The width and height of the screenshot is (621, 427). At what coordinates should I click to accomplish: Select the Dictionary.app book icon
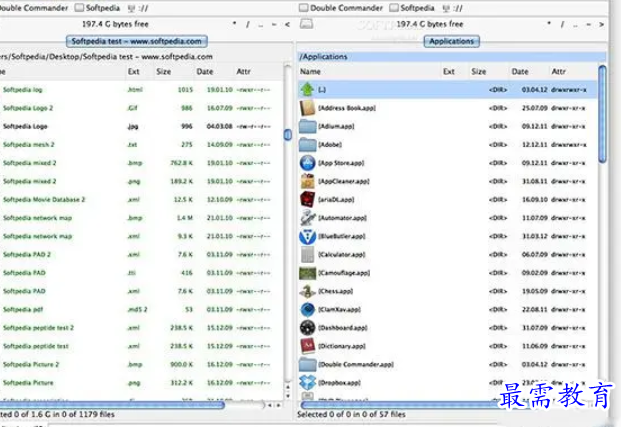point(307,346)
